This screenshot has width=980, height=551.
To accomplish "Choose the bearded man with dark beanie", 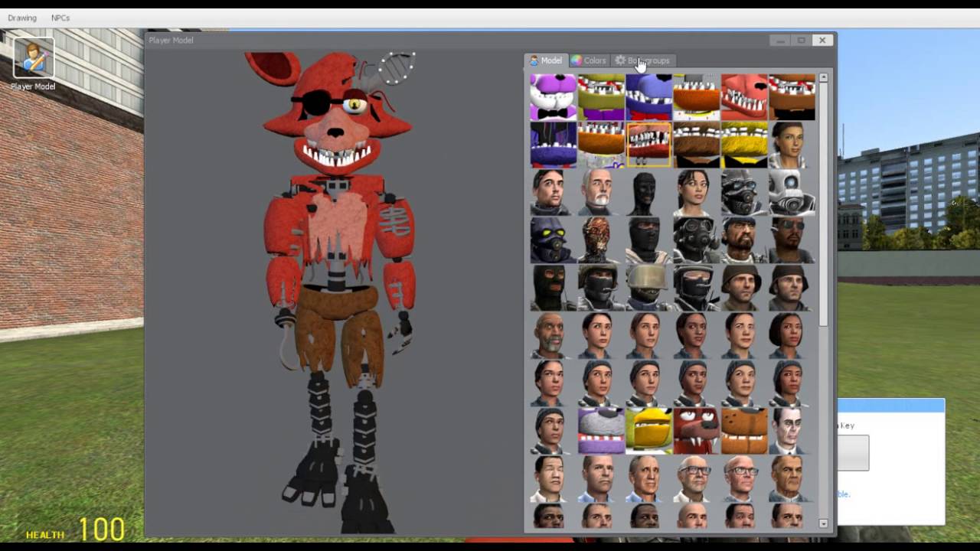I will click(743, 240).
